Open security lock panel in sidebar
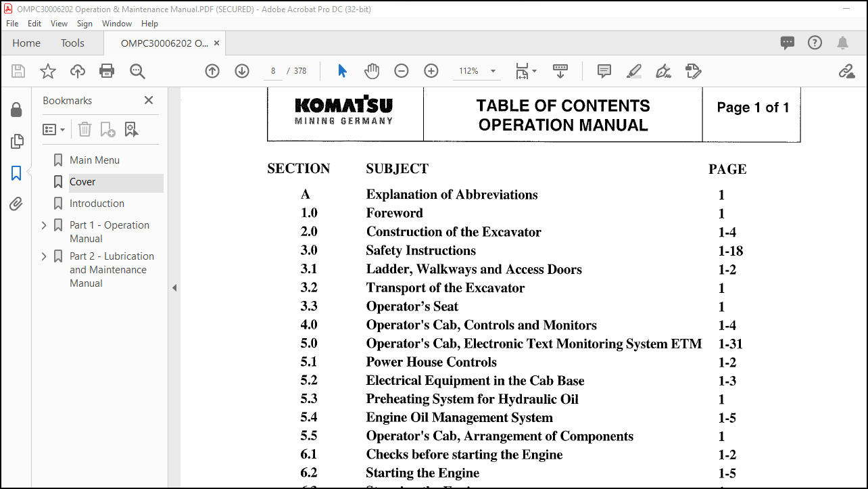Viewport: 868px width, 489px height. click(17, 110)
